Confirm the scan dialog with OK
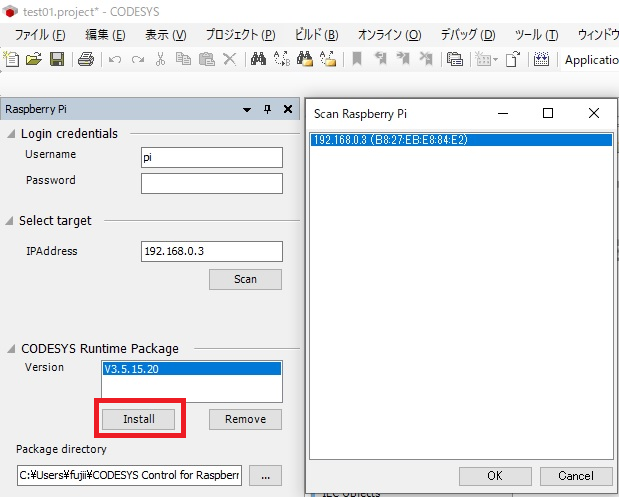 (x=495, y=476)
